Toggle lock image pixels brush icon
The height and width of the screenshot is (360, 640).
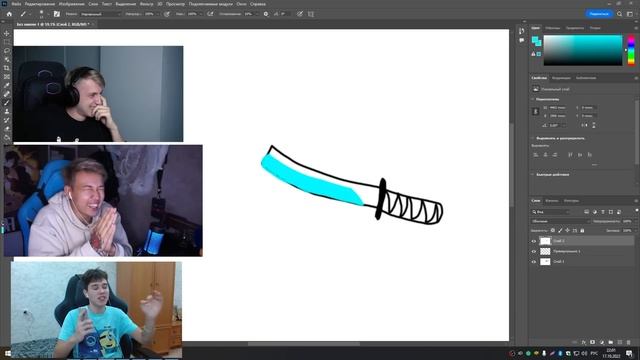[x=560, y=231]
